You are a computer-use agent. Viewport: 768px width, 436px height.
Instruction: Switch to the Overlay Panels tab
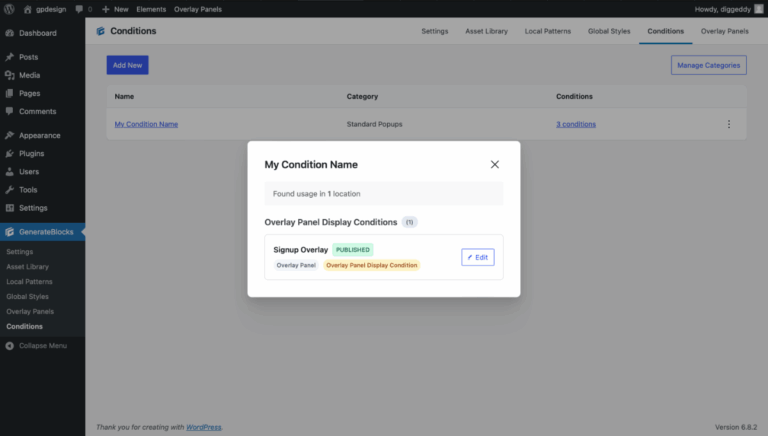[724, 31]
